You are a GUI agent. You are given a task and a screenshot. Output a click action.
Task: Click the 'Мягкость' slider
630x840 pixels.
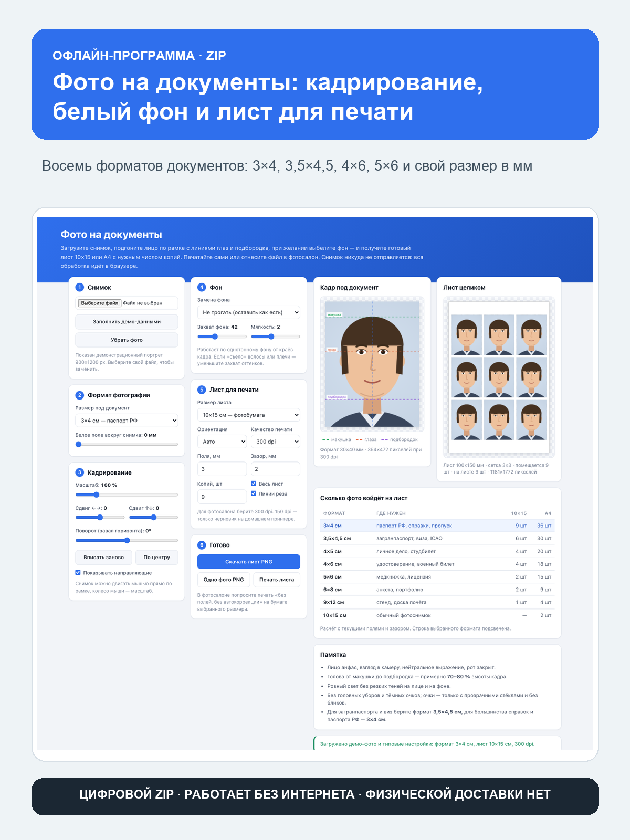coord(276,337)
